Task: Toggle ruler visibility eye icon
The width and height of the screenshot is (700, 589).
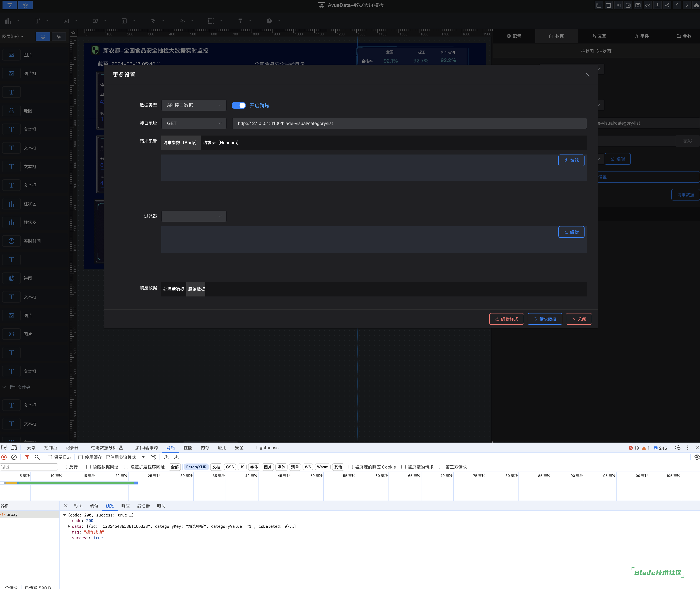Action: 73,33
